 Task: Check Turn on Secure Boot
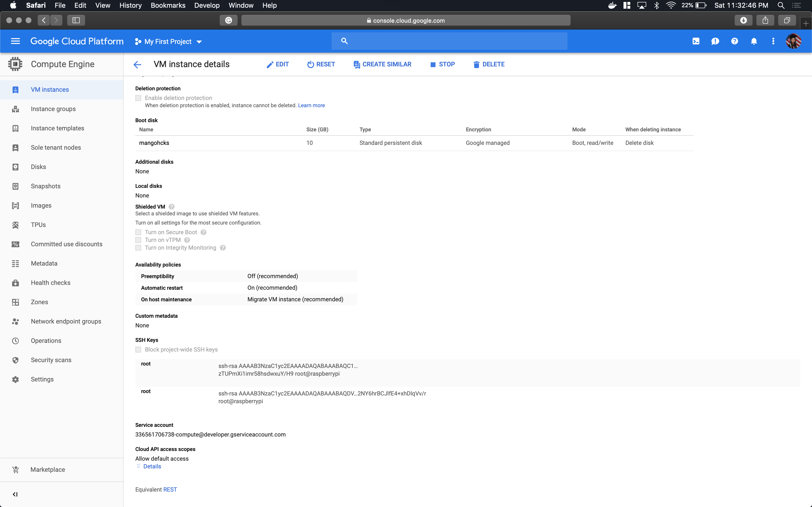pos(138,232)
